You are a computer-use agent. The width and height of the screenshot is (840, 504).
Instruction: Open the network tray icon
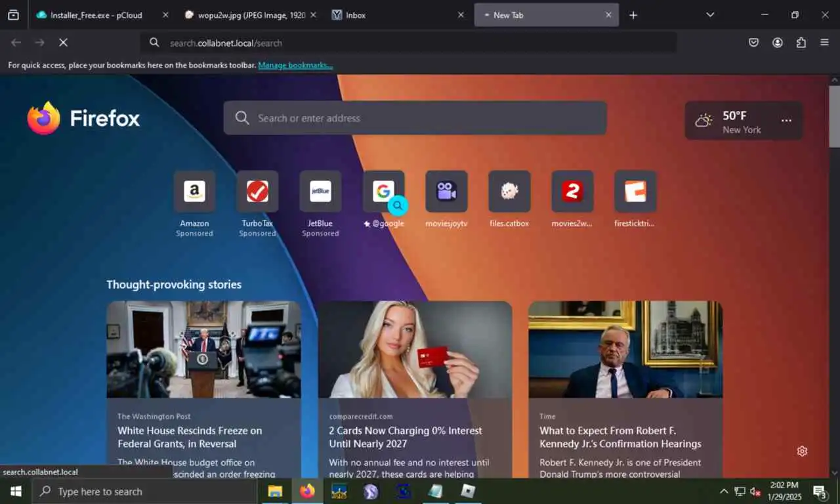pos(740,492)
